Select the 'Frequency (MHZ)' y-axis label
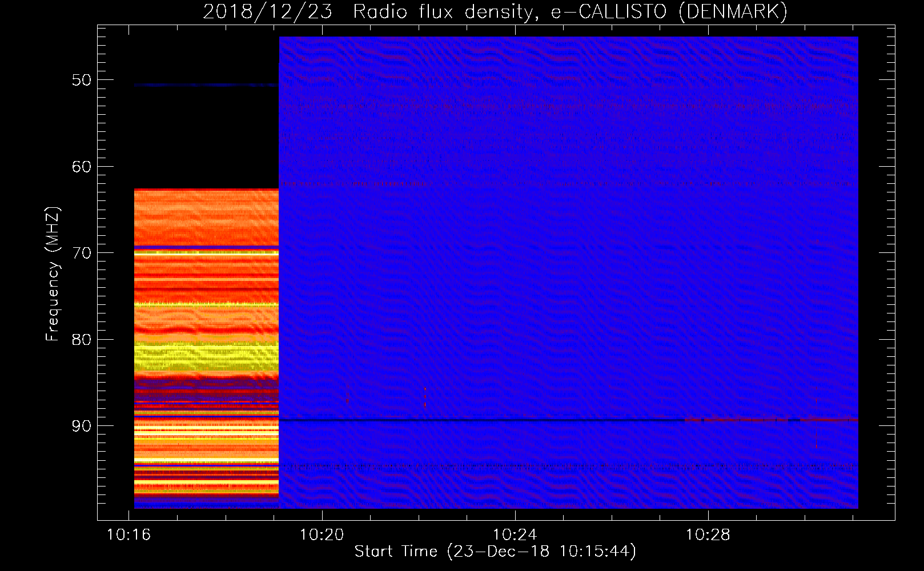This screenshot has width=924, height=571. click(x=53, y=274)
